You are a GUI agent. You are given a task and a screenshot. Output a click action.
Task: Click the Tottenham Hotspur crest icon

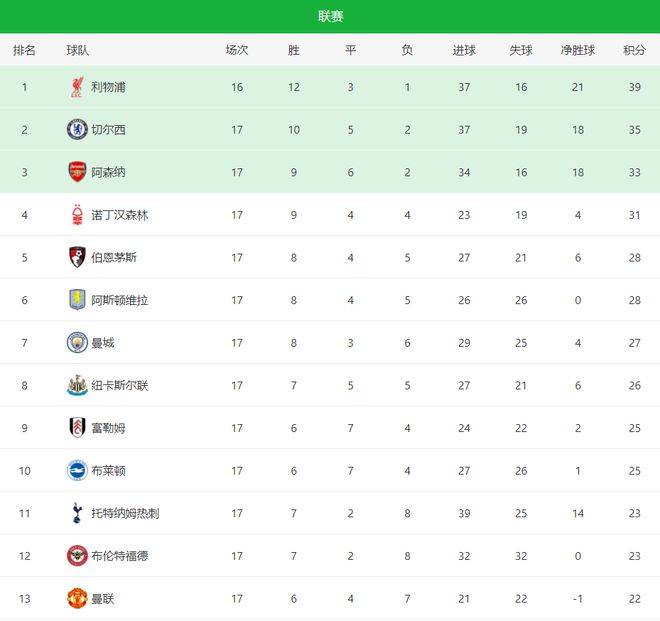coord(77,513)
